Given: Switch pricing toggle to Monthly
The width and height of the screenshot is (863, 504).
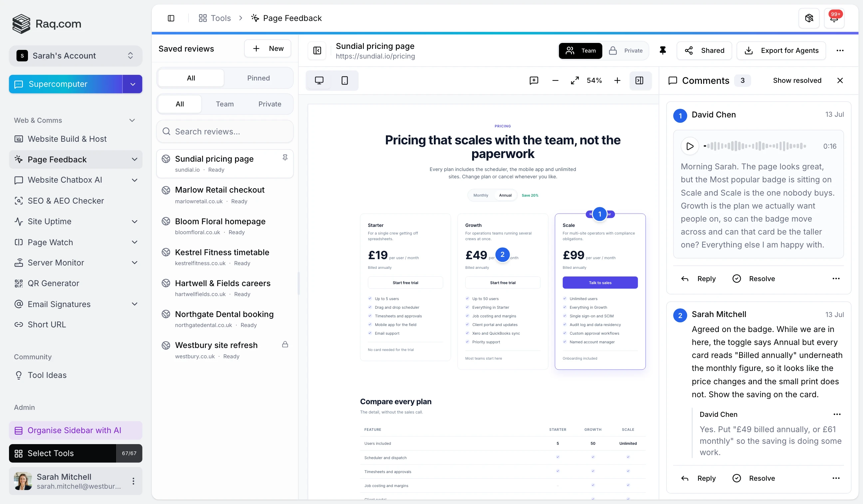Looking at the screenshot, I should pos(480,195).
